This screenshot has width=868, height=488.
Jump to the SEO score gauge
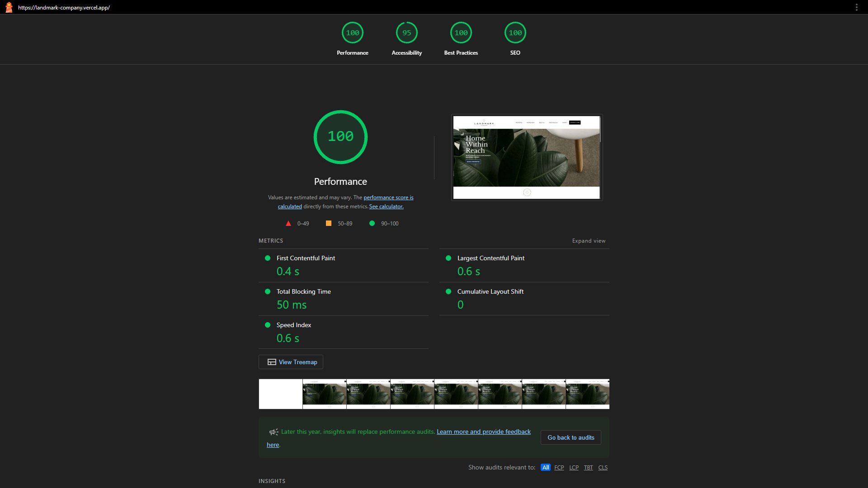pos(515,33)
